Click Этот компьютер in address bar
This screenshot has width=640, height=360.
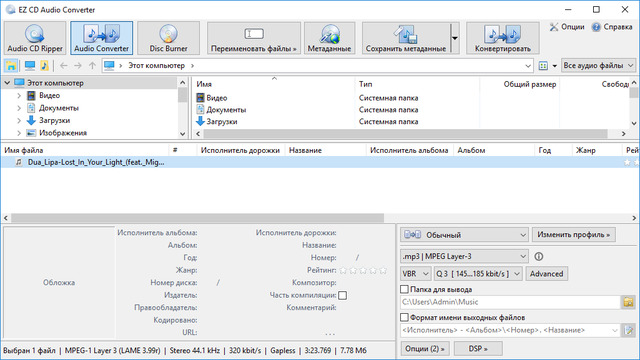click(156, 65)
